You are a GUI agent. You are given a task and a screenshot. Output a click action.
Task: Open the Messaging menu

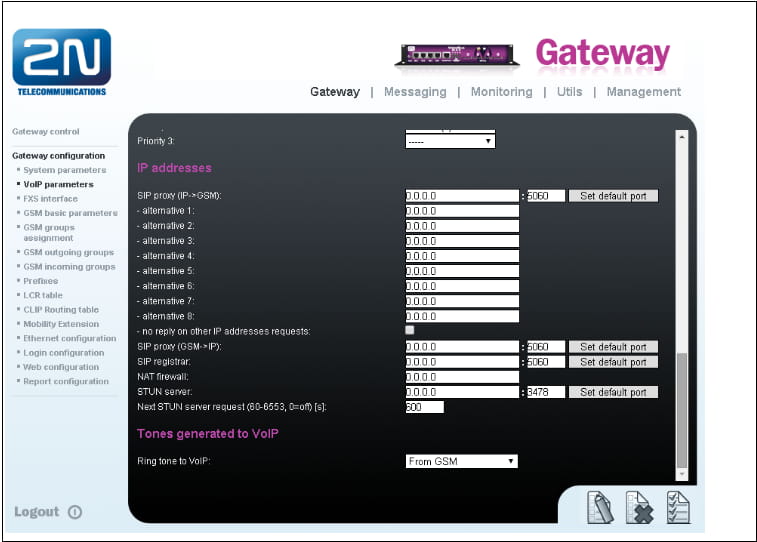tap(415, 92)
